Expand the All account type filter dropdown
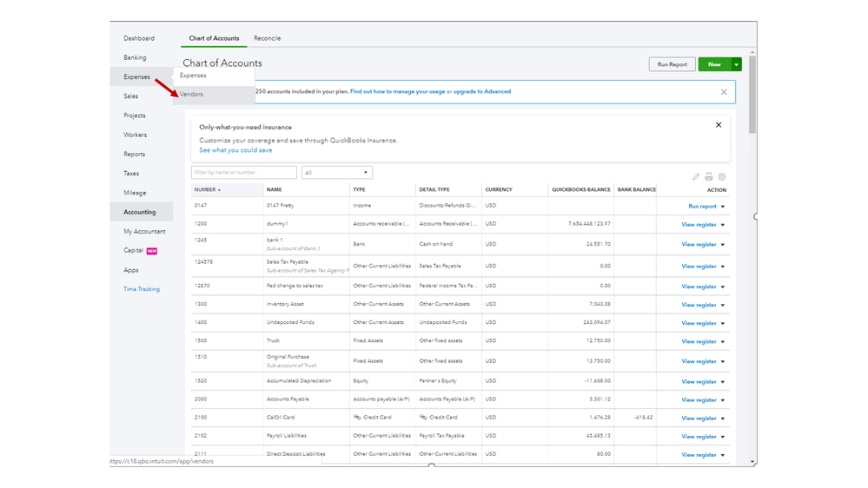 (x=336, y=173)
